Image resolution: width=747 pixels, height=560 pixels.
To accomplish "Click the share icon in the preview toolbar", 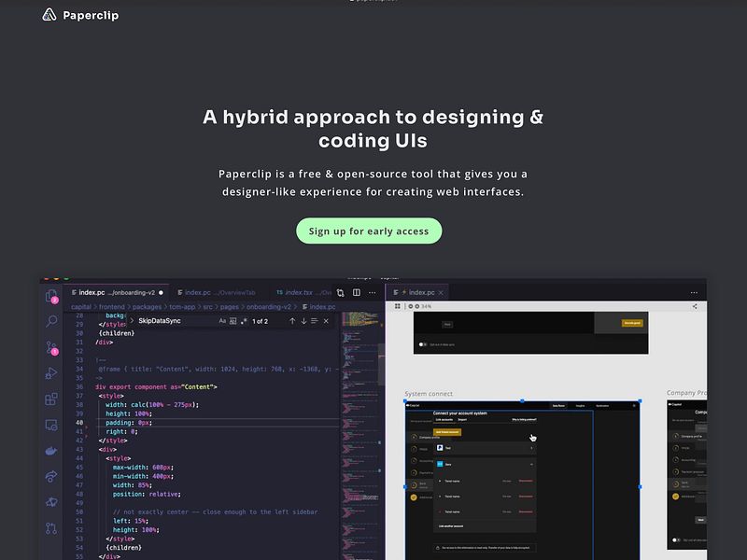I will (695, 306).
